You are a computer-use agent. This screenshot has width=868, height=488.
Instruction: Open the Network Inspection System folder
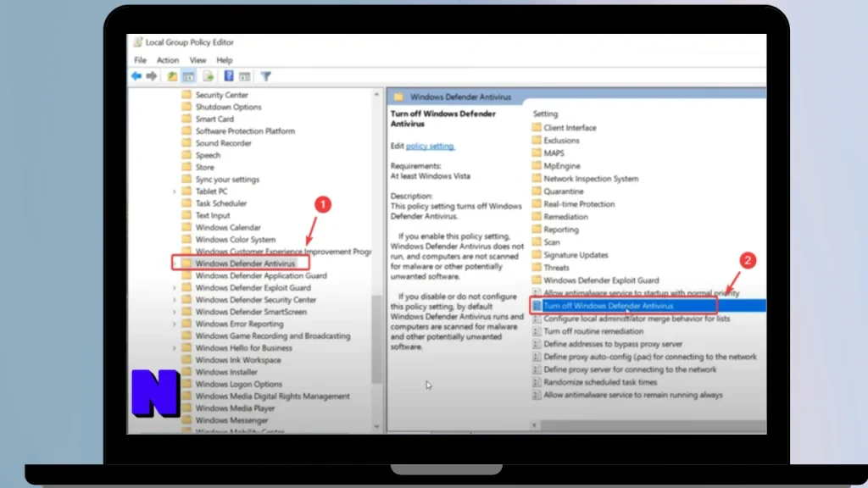pos(591,178)
